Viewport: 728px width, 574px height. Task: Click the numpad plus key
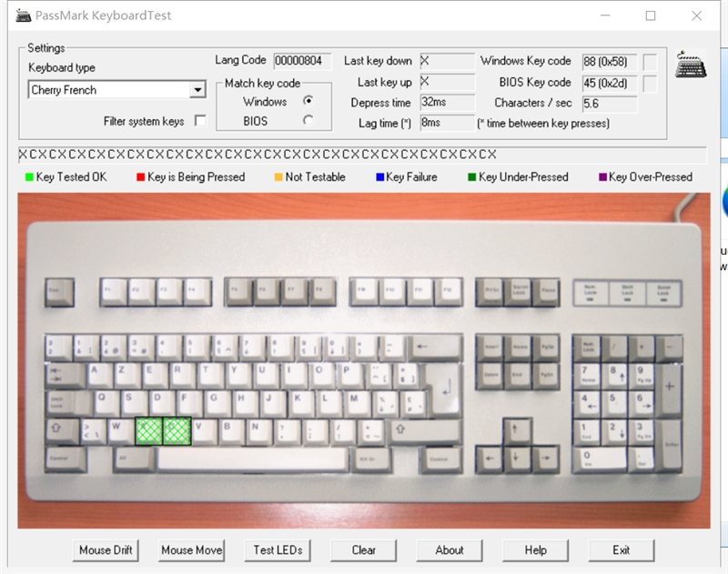click(670, 388)
